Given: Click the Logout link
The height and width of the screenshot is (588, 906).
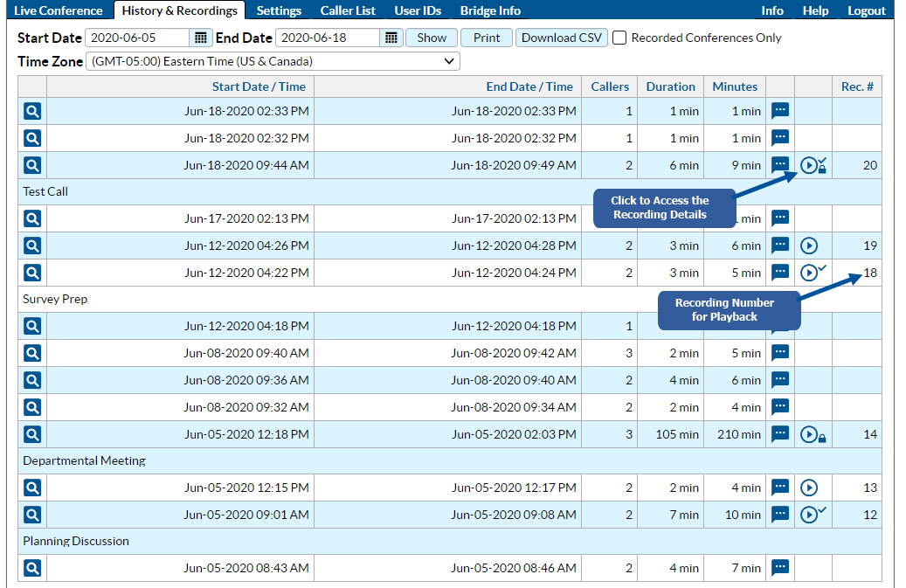Looking at the screenshot, I should click(866, 10).
